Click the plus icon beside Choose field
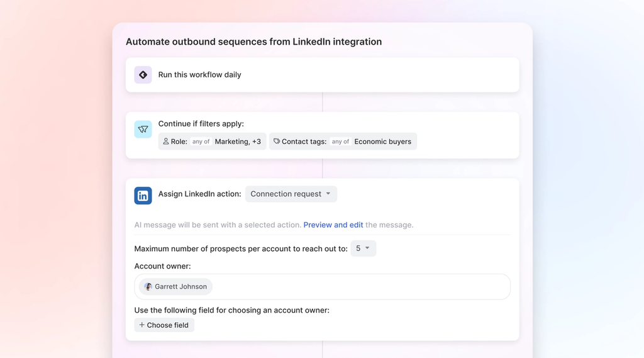The image size is (644, 358). tap(142, 325)
